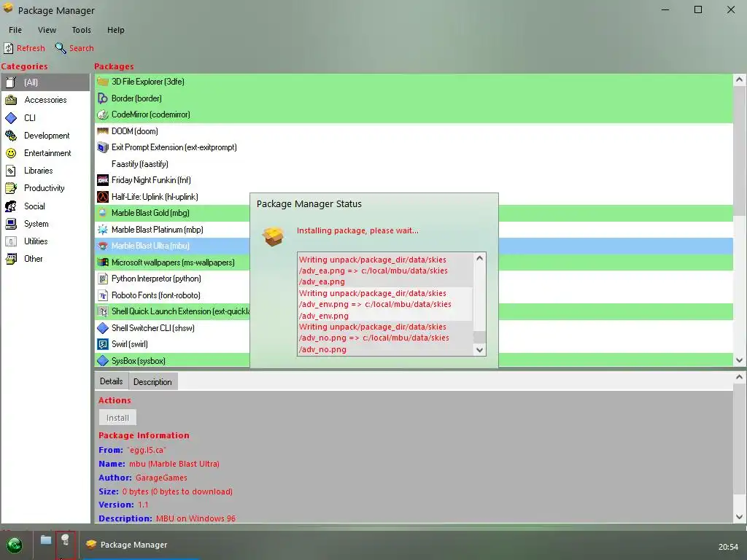The height and width of the screenshot is (560, 747).
Task: Click the Swirl package icon
Action: click(103, 344)
